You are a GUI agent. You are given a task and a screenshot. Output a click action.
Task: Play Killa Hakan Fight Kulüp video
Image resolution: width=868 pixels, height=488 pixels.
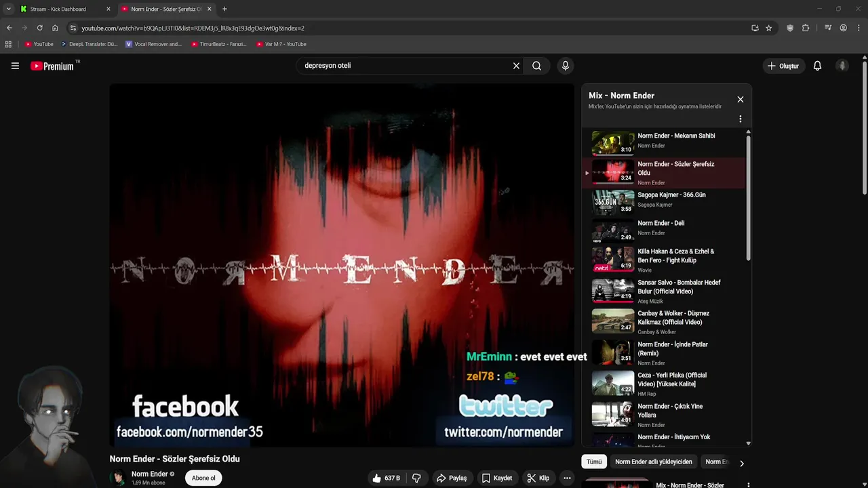pos(665,260)
